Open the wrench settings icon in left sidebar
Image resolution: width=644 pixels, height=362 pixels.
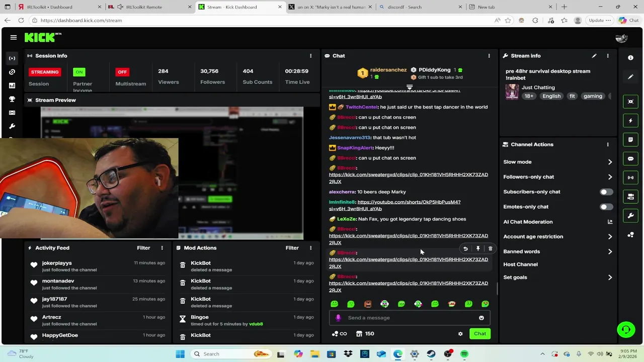[12, 126]
